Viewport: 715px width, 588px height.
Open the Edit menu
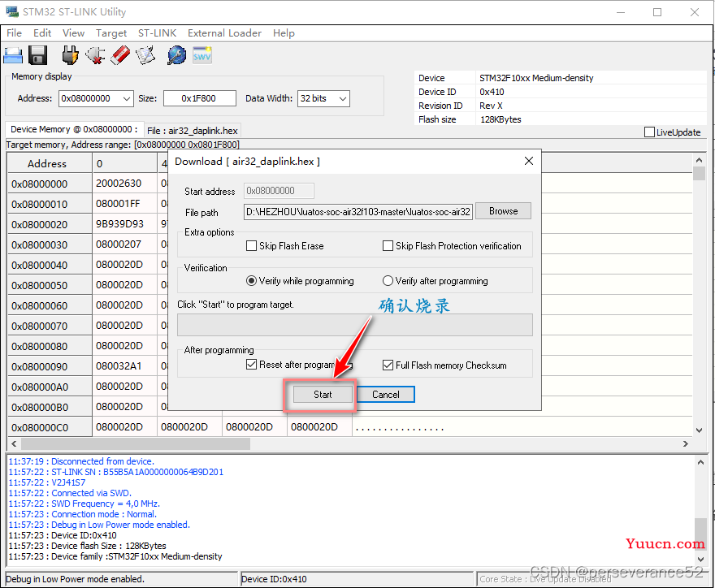coord(42,33)
